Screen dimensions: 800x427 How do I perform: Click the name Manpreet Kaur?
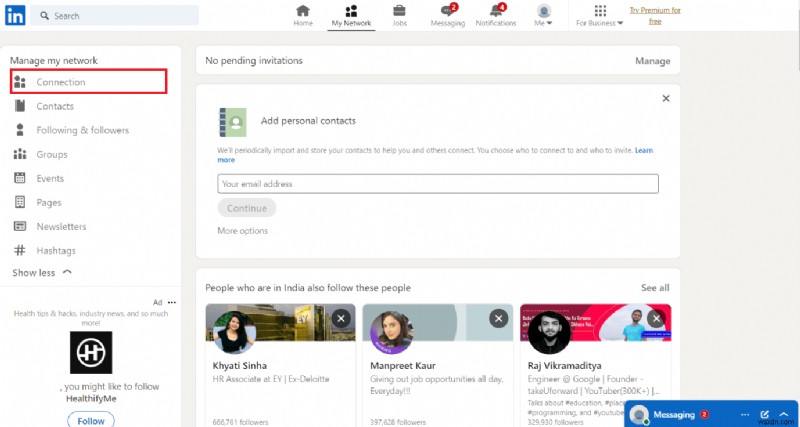pyautogui.click(x=401, y=366)
